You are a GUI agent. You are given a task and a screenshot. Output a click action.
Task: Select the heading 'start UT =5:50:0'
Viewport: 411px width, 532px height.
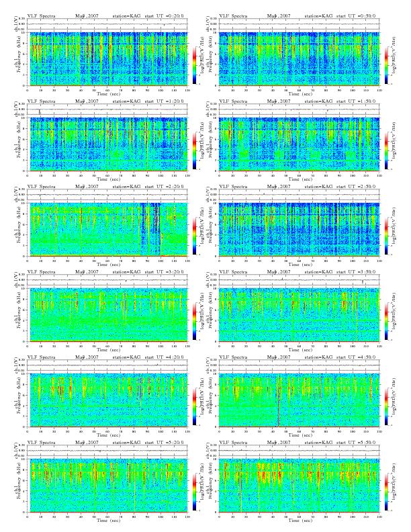click(356, 443)
